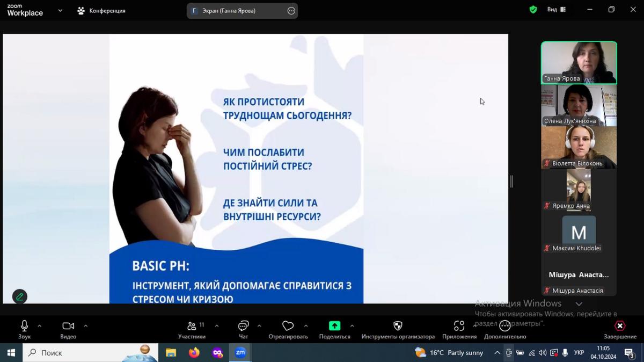Image resolution: width=644 pixels, height=362 pixels.
Task: Click the green Поделиться share button
Action: [x=334, y=330]
